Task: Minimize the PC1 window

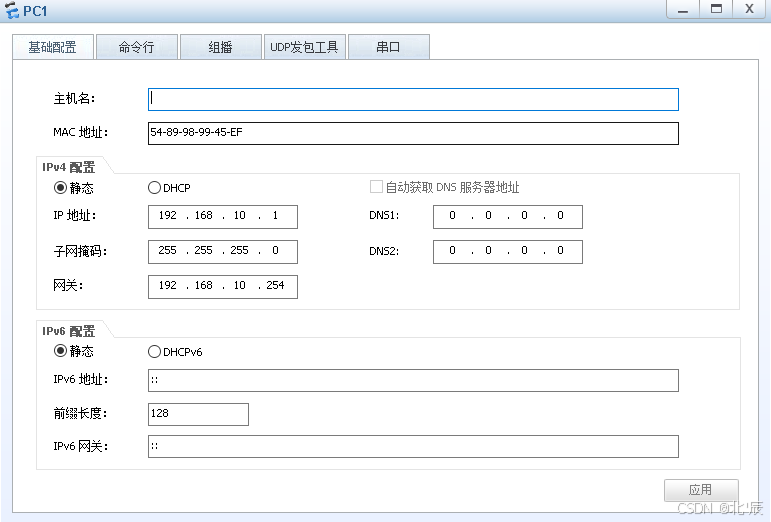Action: [683, 9]
